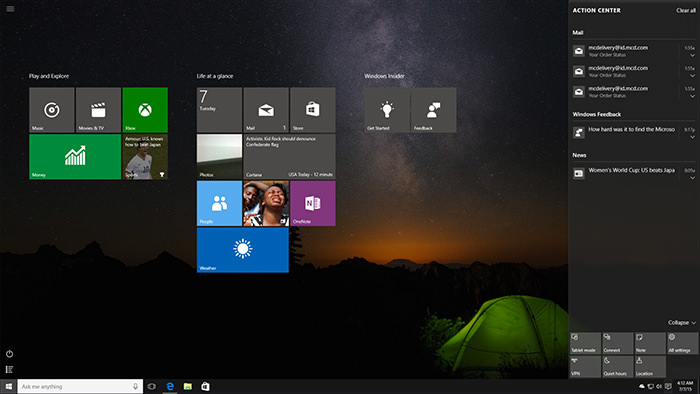Open the Mail tile

point(266,110)
